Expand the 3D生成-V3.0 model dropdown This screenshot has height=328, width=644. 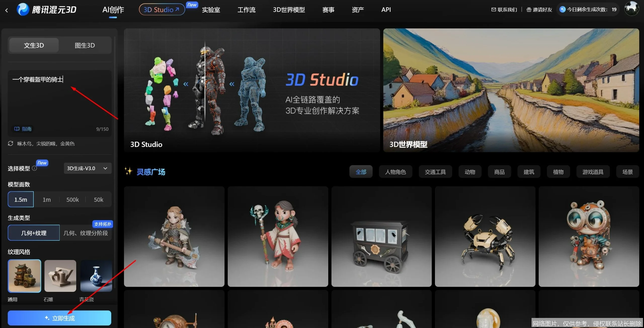[x=87, y=168]
